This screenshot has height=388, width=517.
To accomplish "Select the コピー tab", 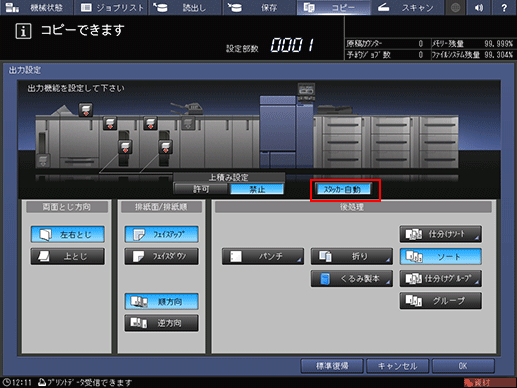I will [x=333, y=7].
